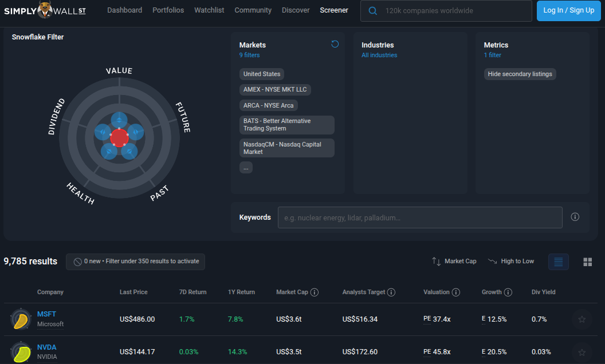The height and width of the screenshot is (364, 605).
Task: Toggle High to Low sort order
Action: point(511,262)
